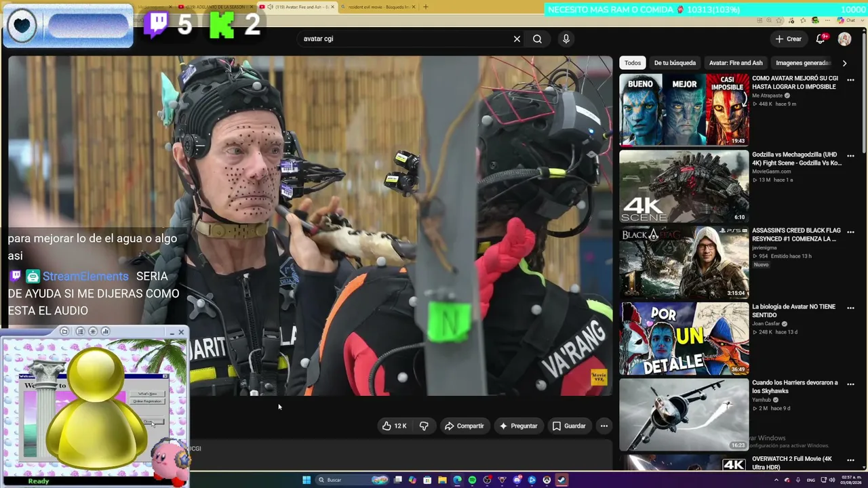The width and height of the screenshot is (868, 488).
Task: Open Copilot from the taskbar
Action: click(x=412, y=480)
